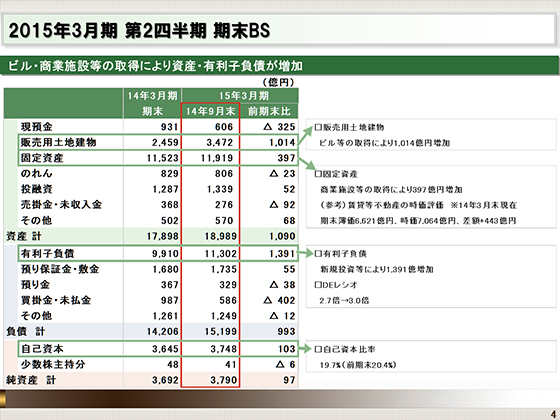This screenshot has height=420, width=560.
Task: Select the note '新規投資等により1,391億増加'
Action: click(377, 270)
